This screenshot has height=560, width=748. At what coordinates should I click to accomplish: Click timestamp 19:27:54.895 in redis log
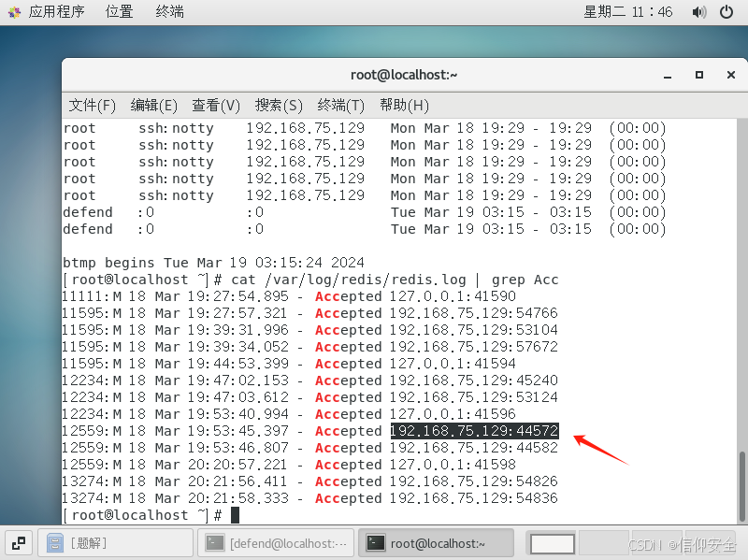237,296
